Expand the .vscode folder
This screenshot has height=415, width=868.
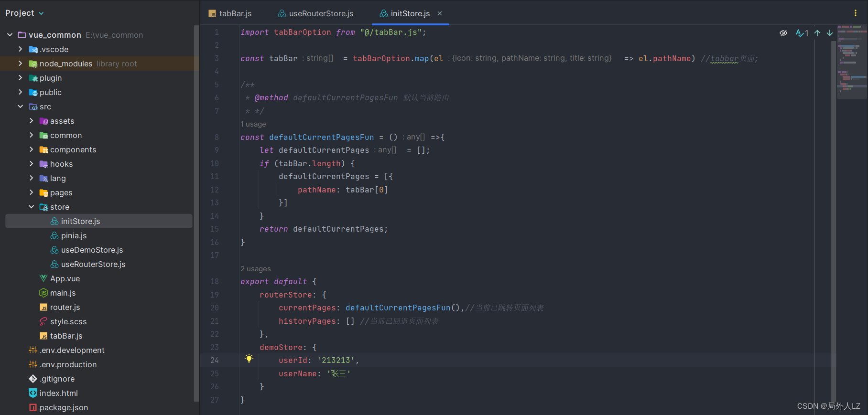click(x=20, y=49)
